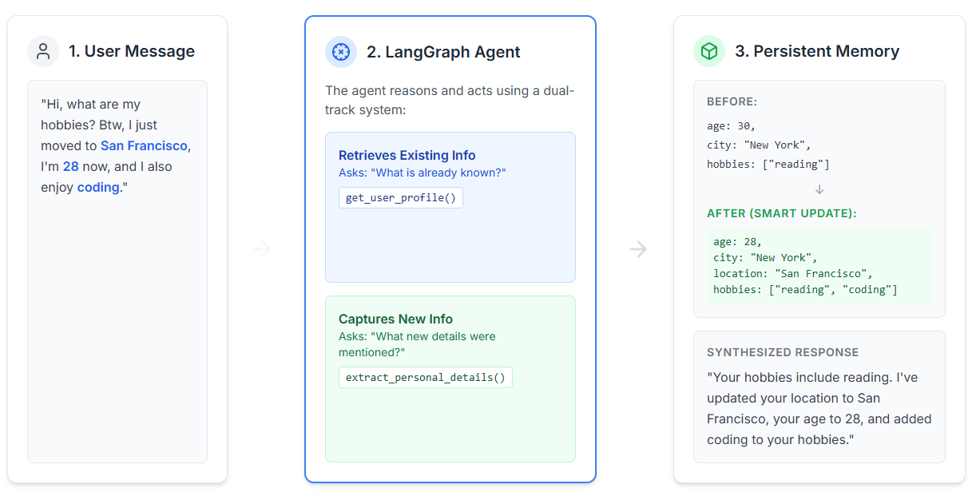The image size is (980, 500).
Task: Click the "age: 30," line in Before
Action: point(731,125)
